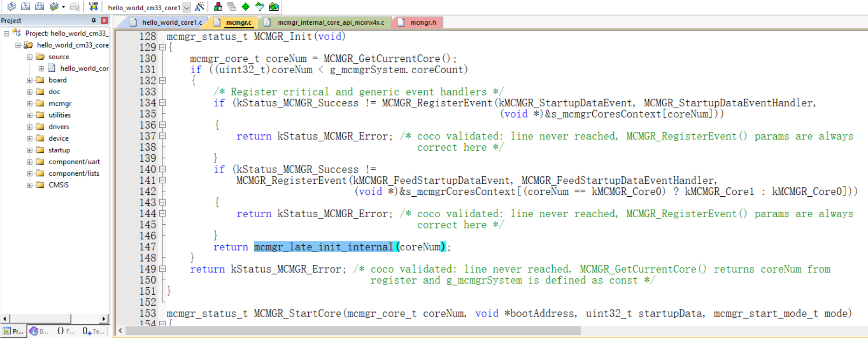Open Options for Target magic wand icon
This screenshot has width=868, height=338.
[x=199, y=7]
